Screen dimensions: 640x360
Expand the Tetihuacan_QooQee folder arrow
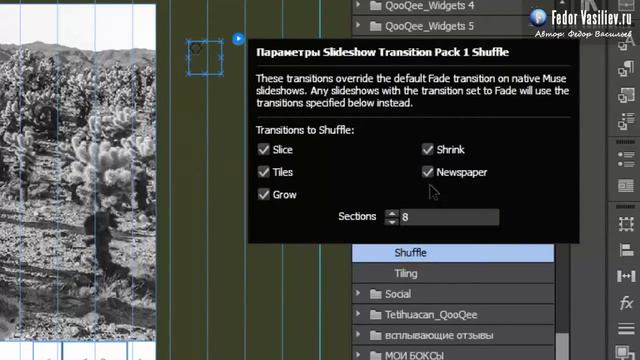(358, 314)
